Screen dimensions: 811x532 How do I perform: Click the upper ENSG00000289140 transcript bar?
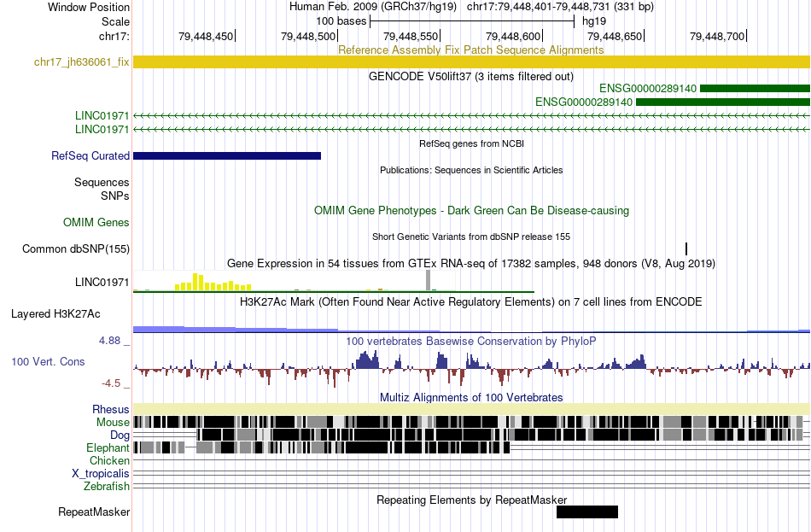tap(755, 89)
